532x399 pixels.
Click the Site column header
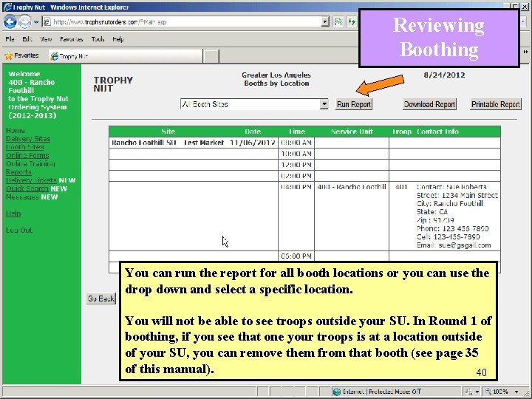tap(168, 132)
